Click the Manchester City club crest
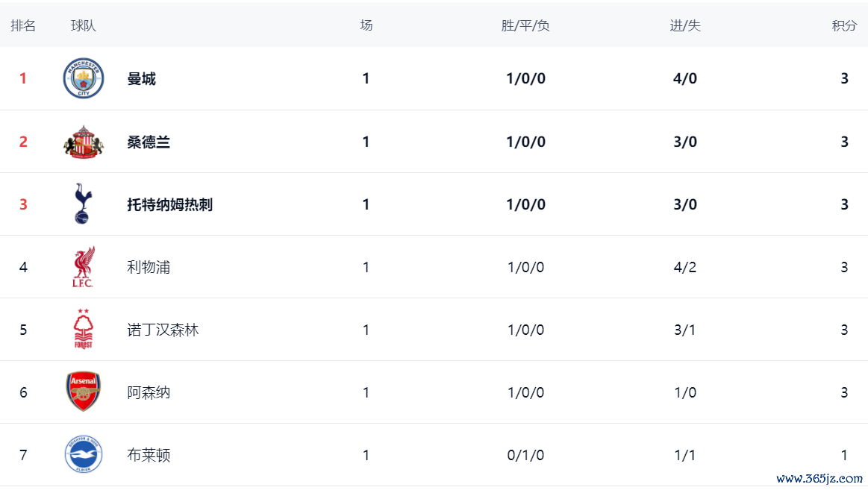The height and width of the screenshot is (490, 868). click(83, 78)
